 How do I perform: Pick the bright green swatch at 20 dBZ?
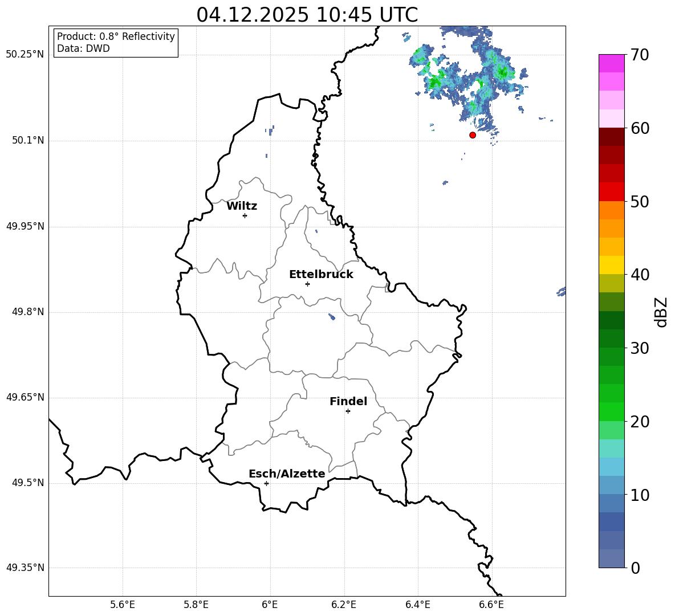pyautogui.click(x=611, y=411)
